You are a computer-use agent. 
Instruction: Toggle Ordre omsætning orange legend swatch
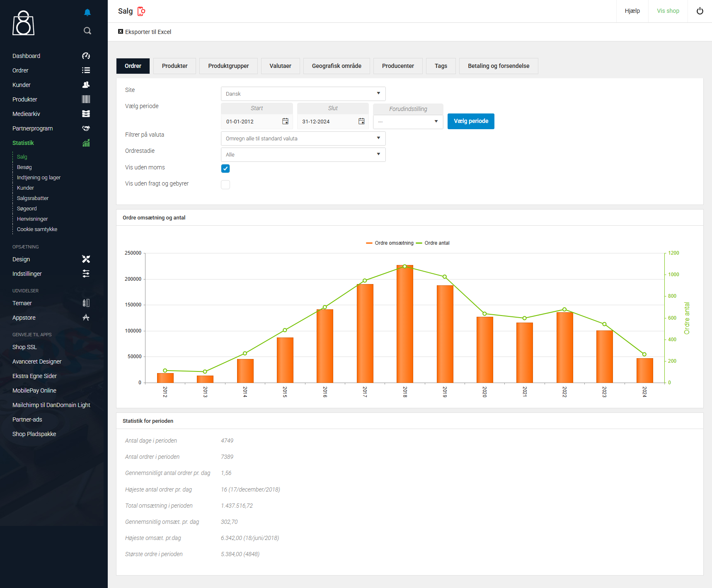(x=369, y=243)
